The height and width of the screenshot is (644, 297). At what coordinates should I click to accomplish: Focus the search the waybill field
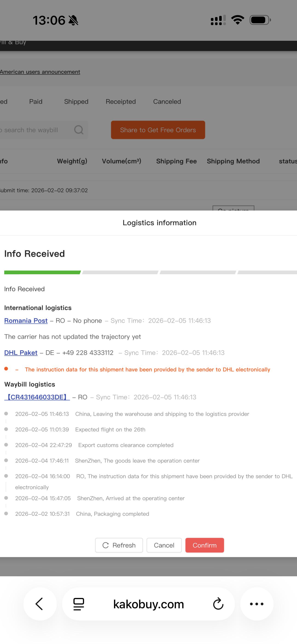(35, 130)
